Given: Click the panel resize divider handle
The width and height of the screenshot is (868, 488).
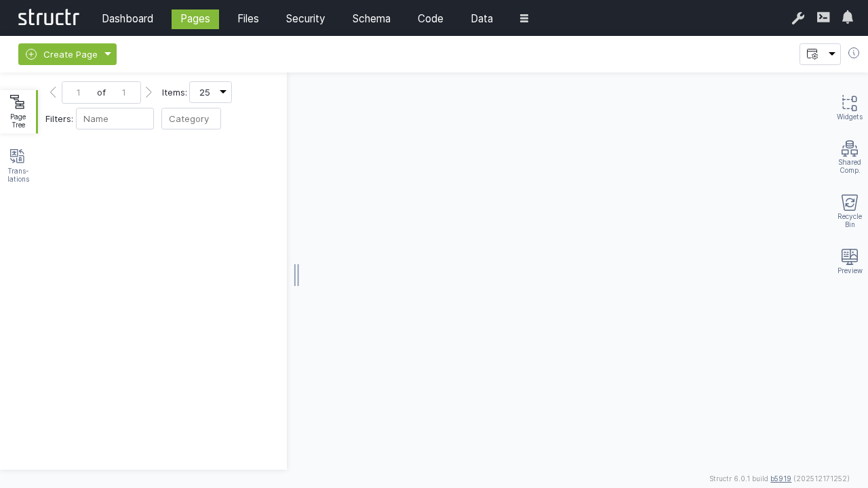Looking at the screenshot, I should point(296,274).
